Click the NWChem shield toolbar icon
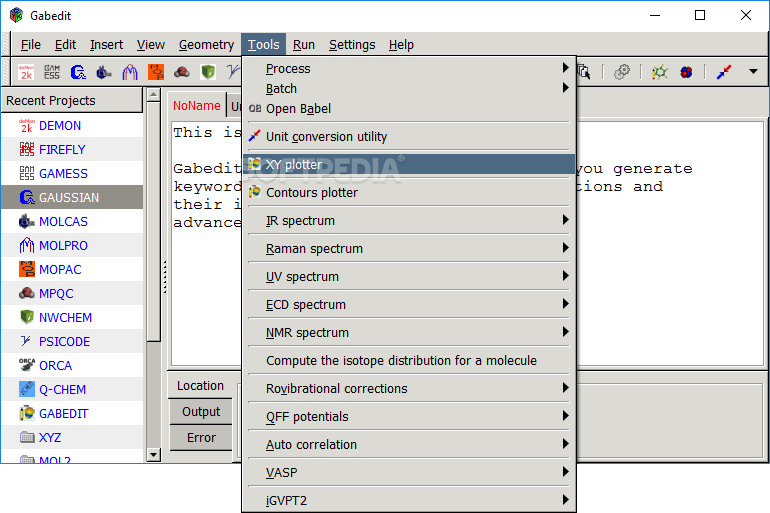770x513 pixels. click(208, 72)
